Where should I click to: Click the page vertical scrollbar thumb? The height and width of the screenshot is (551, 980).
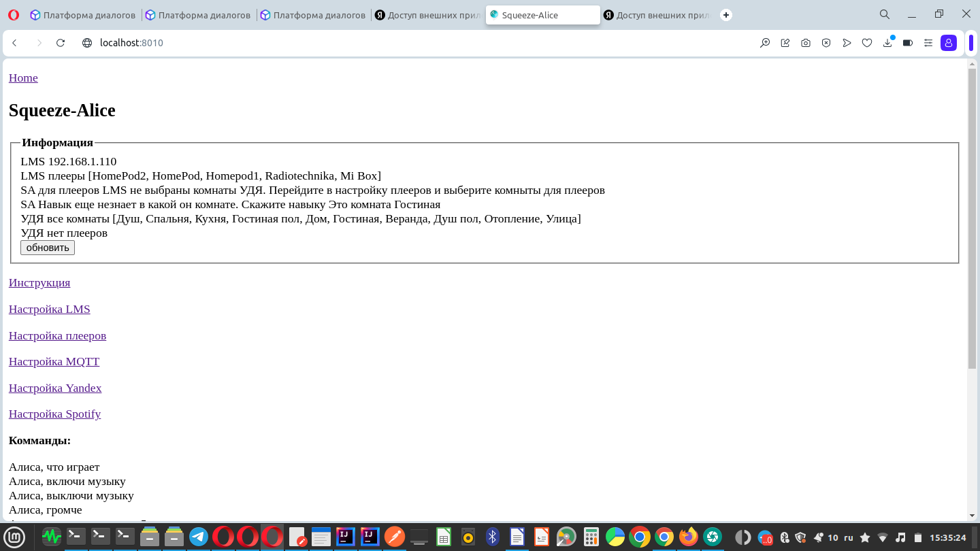[x=972, y=218]
